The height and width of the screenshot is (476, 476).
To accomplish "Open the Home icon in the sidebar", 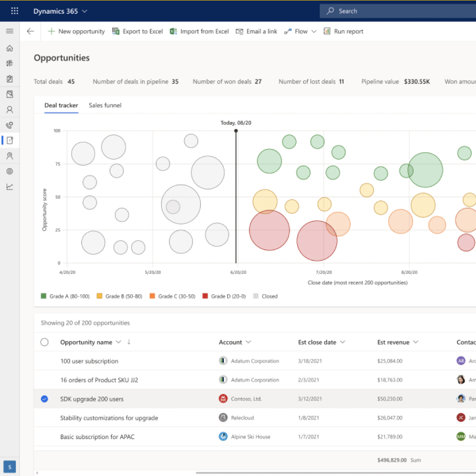I will click(9, 48).
